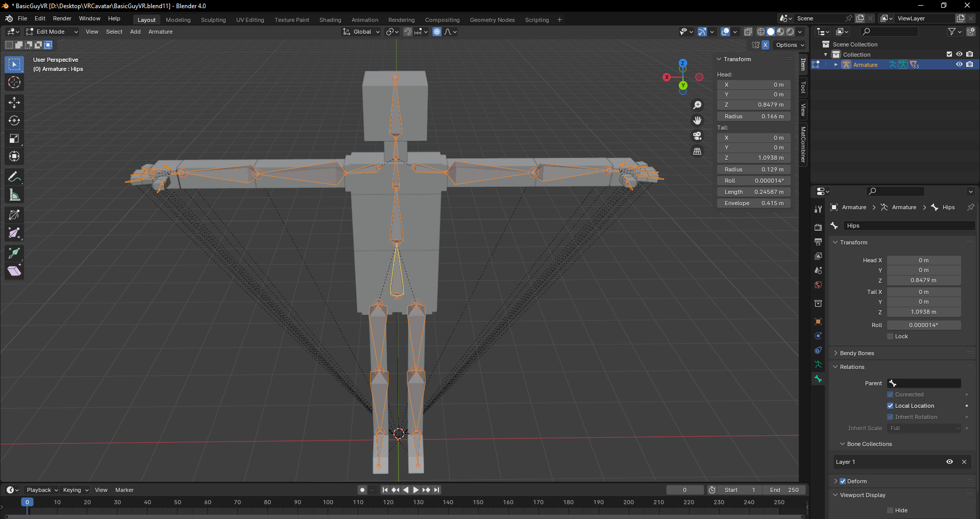This screenshot has height=519, width=980.
Task: Select the Measure tool
Action: pyautogui.click(x=14, y=195)
